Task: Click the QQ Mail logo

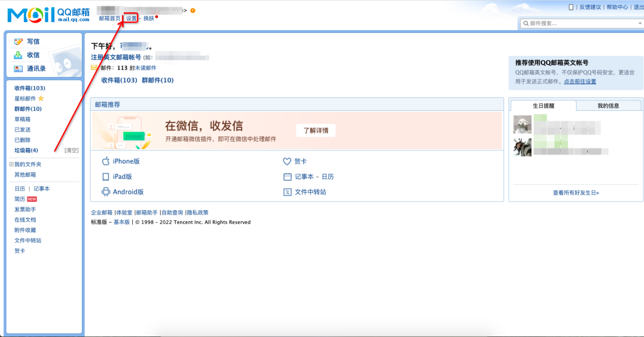Action: point(48,15)
